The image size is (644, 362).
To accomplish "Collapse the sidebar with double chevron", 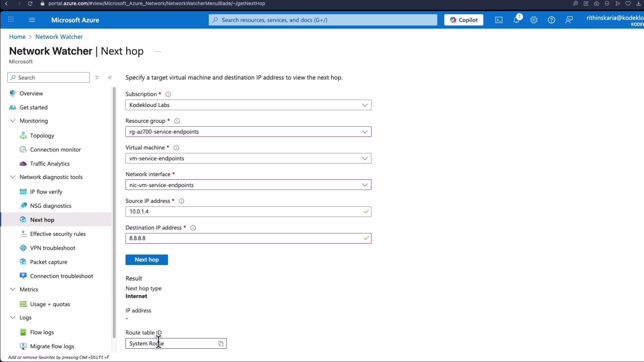I will click(x=110, y=77).
